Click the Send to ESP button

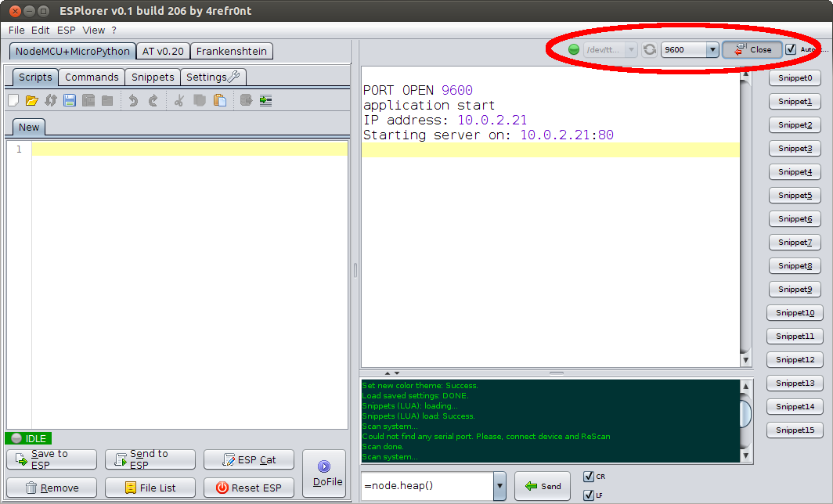tap(150, 459)
